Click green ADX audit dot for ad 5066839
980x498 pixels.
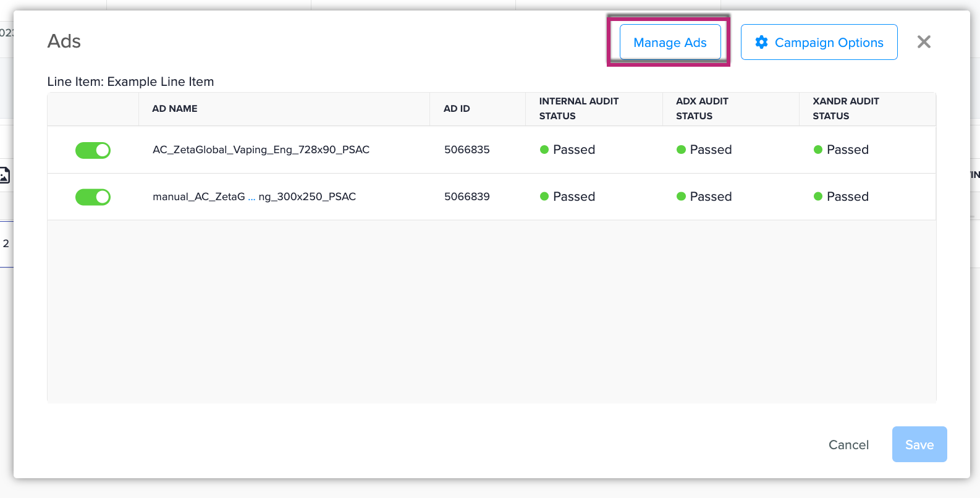pyautogui.click(x=681, y=196)
